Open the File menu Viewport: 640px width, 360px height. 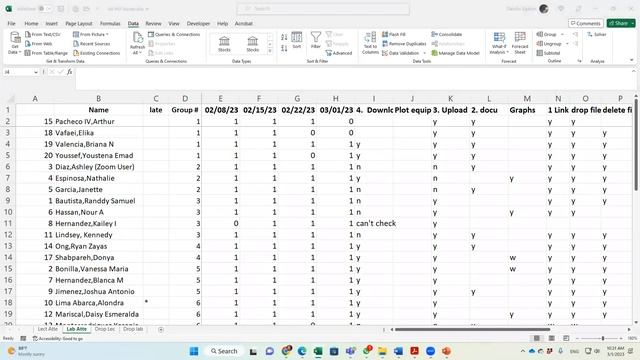[x=11, y=24]
